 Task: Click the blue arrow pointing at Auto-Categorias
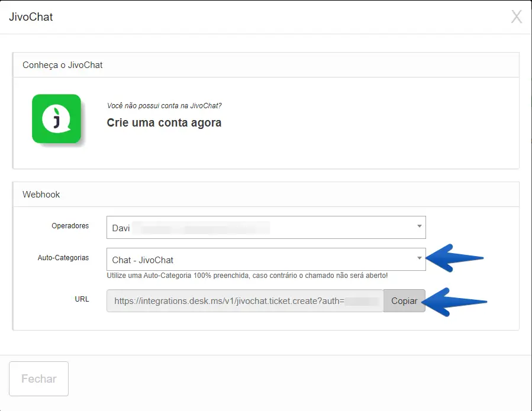coord(456,258)
